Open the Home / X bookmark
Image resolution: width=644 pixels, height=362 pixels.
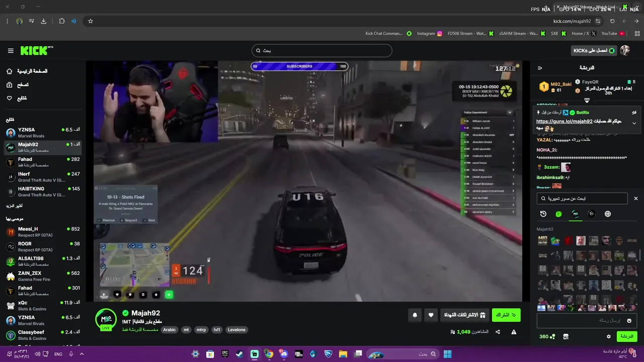coord(584,34)
